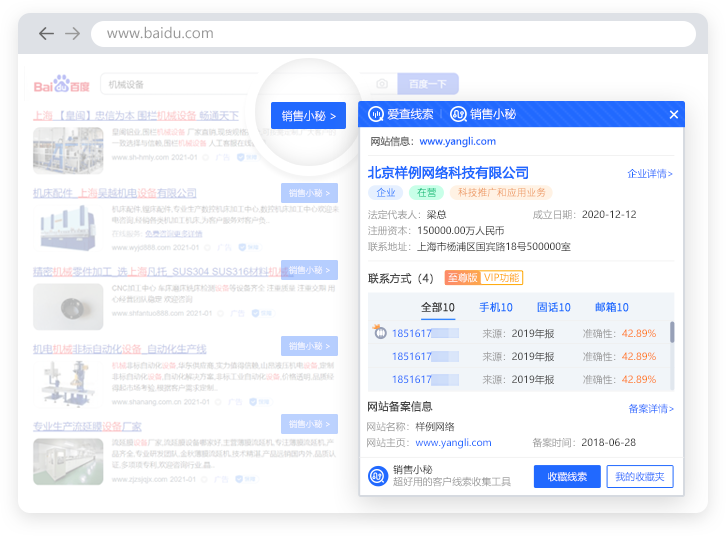Click the browser back arrow
This screenshot has height=536, width=726.
coord(46,33)
